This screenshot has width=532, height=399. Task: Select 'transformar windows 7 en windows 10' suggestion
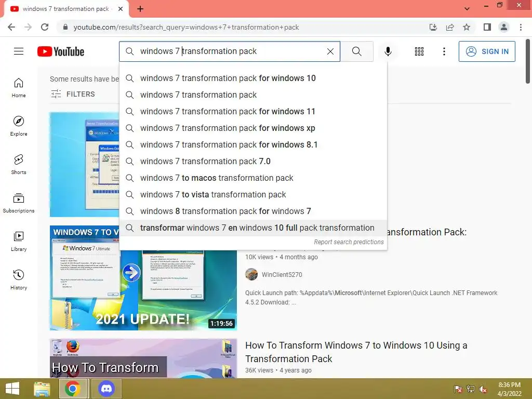point(253,228)
